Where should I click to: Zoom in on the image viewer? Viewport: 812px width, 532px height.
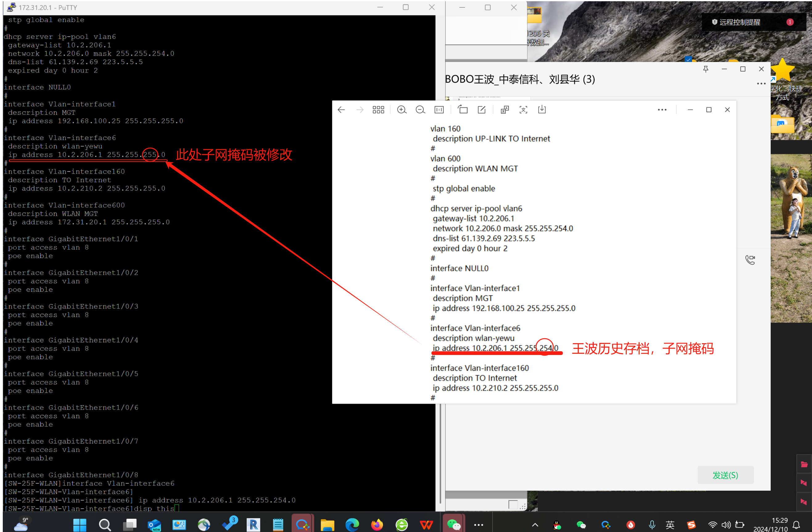click(x=402, y=110)
